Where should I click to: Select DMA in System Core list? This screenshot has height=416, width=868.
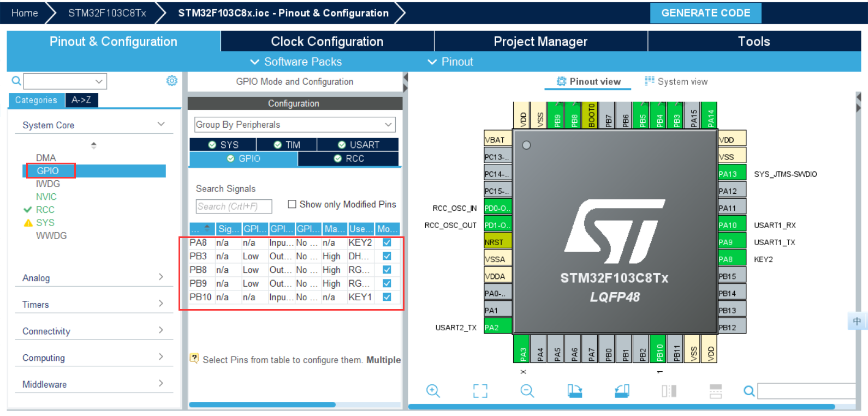(46, 158)
